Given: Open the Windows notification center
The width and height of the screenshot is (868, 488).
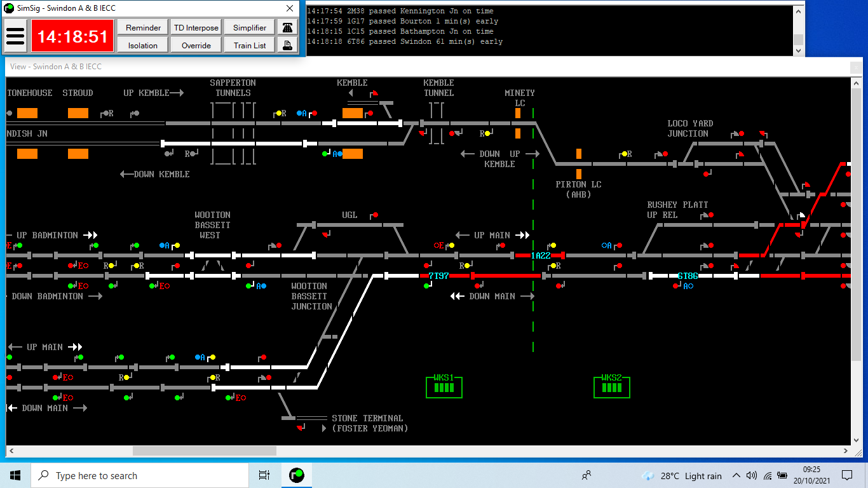Looking at the screenshot, I should [847, 475].
